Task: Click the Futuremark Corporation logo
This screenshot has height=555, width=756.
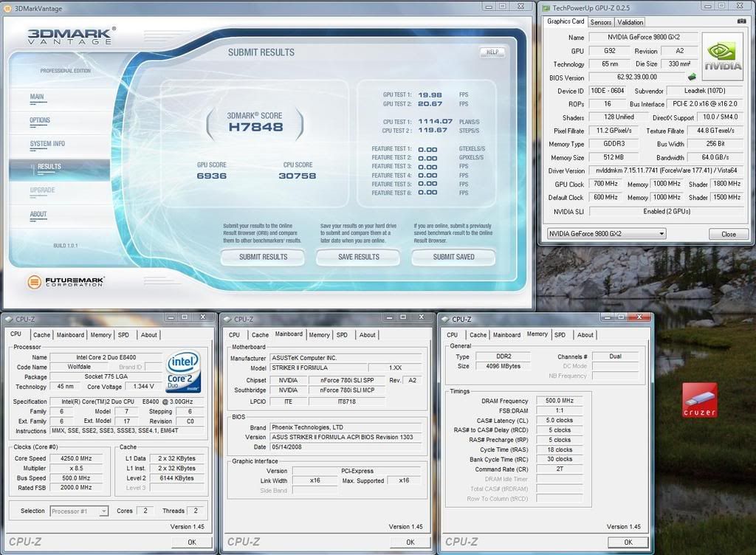Action: pos(66,282)
